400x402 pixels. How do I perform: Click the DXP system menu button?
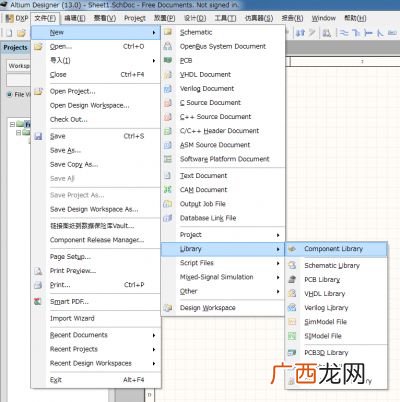tap(17, 18)
